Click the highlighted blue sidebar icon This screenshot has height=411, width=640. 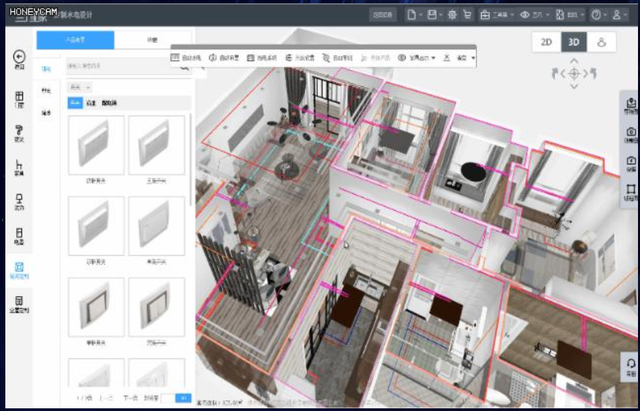(19, 267)
